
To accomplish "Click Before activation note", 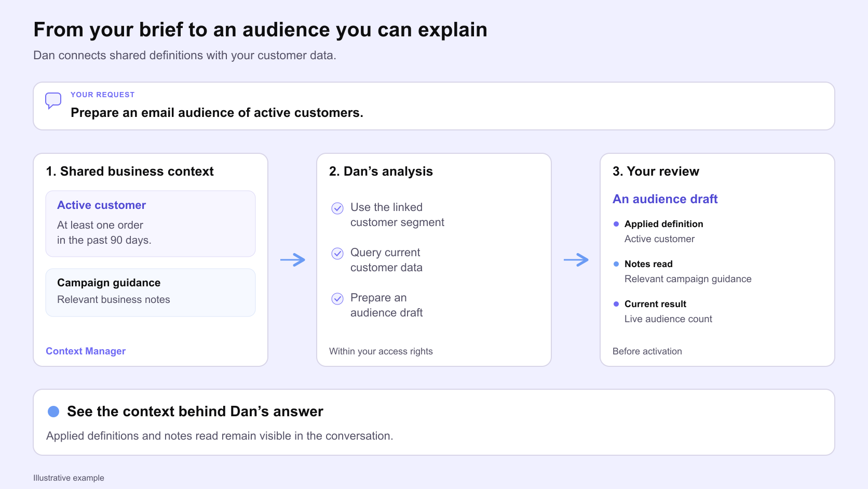I will (647, 351).
